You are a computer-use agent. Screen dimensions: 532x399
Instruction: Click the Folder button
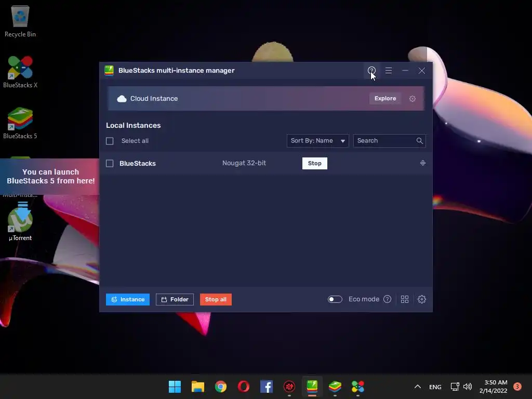[175, 299]
